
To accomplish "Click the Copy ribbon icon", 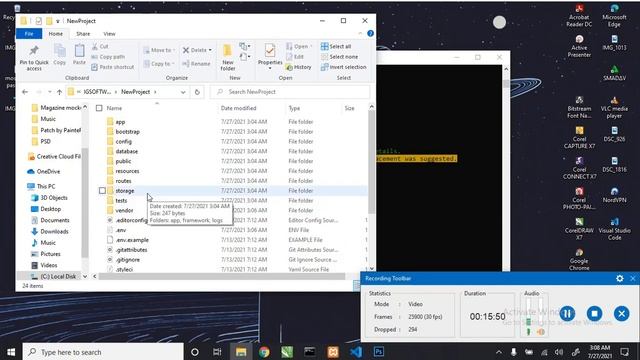I will pos(60,51).
